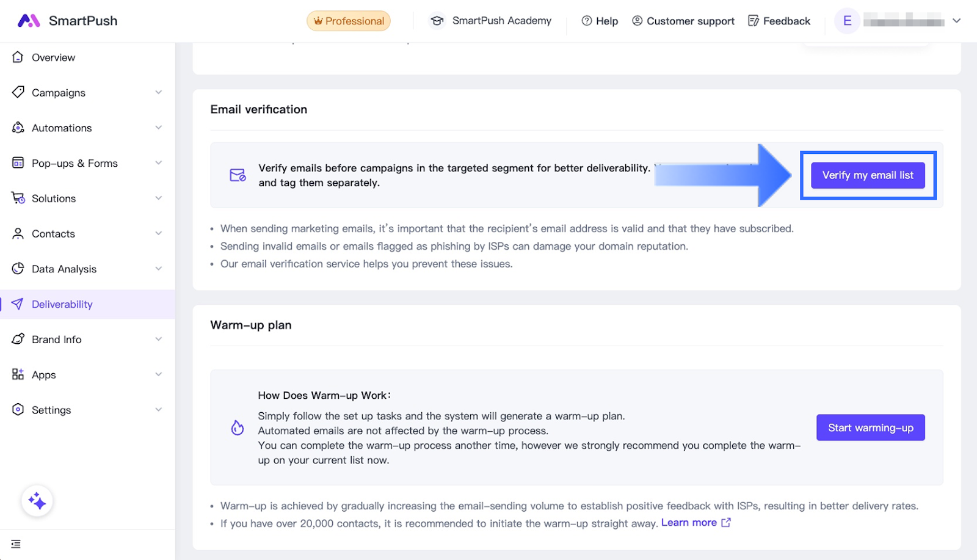This screenshot has height=560, width=977.
Task: Click the Overview home icon
Action: [18, 57]
